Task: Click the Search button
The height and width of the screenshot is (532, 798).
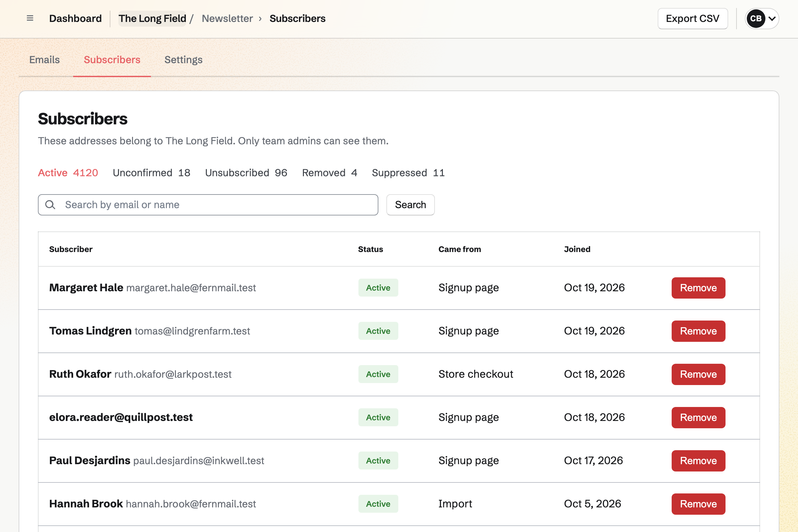Action: click(411, 204)
